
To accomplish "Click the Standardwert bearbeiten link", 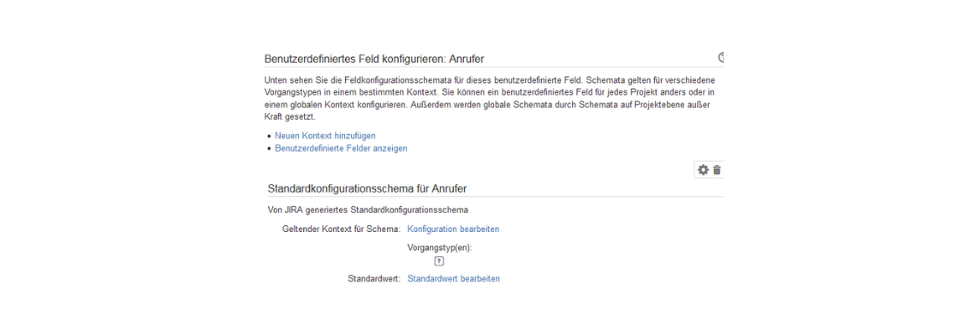I will 454,279.
